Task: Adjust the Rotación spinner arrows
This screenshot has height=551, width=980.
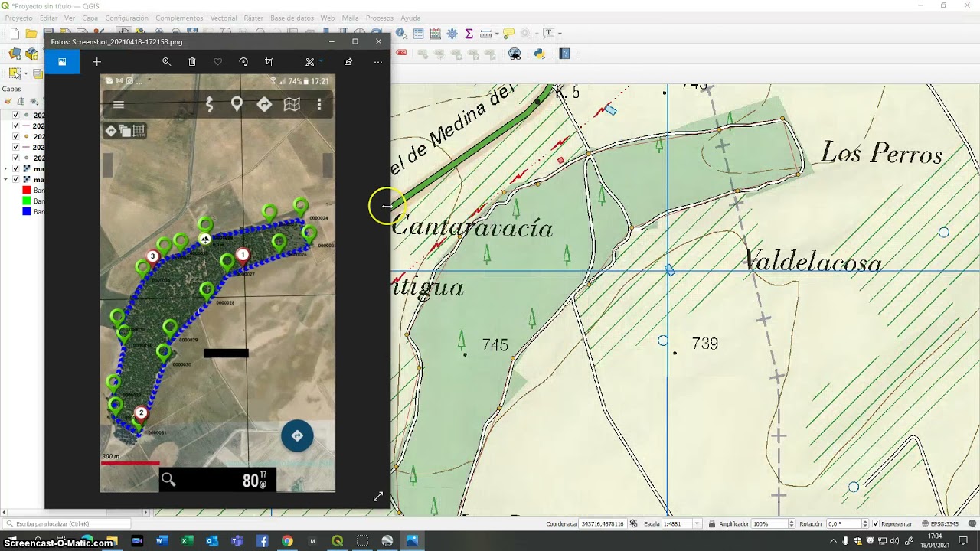Action: [866, 524]
